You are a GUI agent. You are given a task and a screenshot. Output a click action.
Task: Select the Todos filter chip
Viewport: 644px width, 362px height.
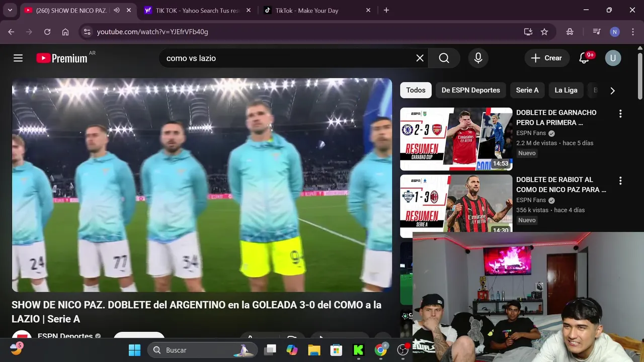(416, 90)
